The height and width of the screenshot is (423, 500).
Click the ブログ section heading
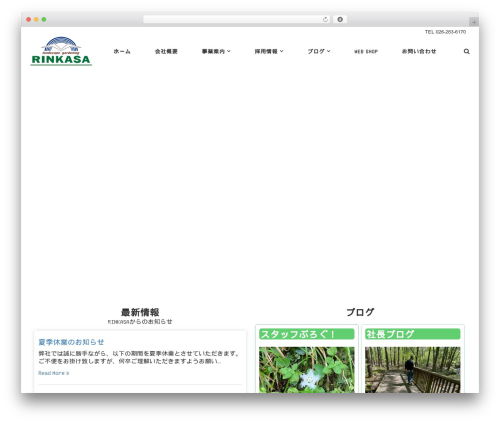[360, 312]
